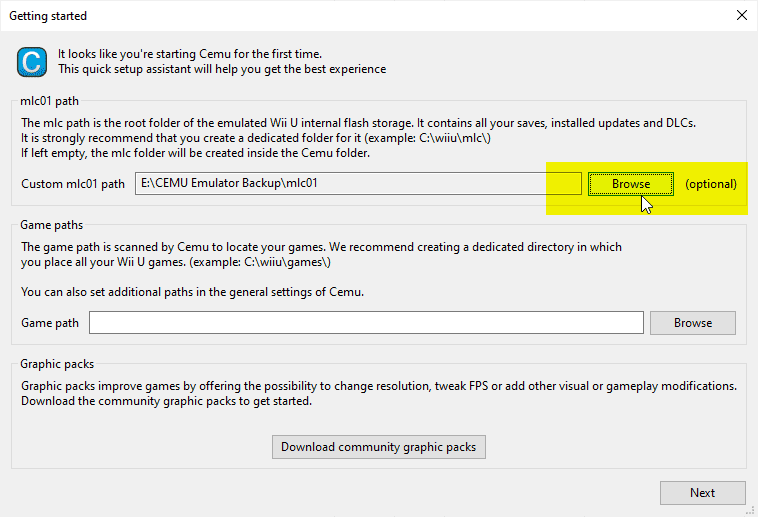Click the first-time Cemu welcome message
The width and height of the screenshot is (758, 517).
(x=221, y=61)
